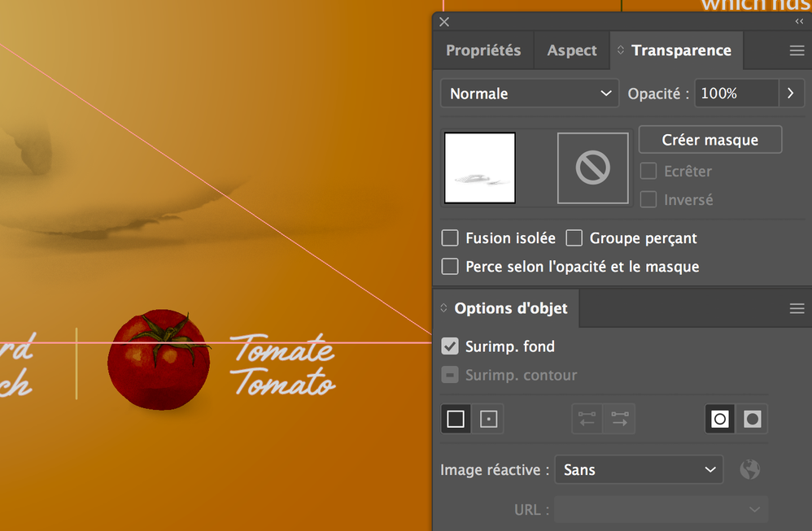
Task: Switch to Propriétés tab
Action: 483,50
